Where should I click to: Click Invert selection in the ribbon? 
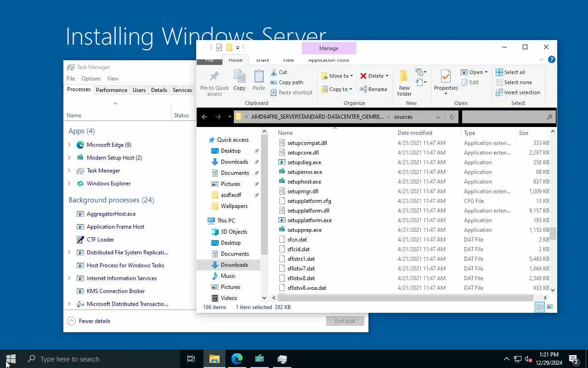(518, 92)
